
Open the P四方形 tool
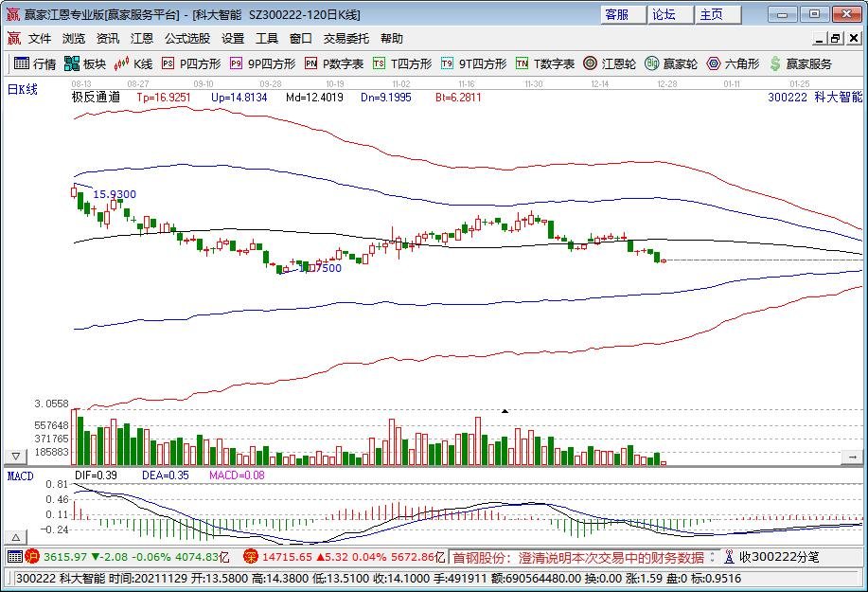tap(191, 64)
